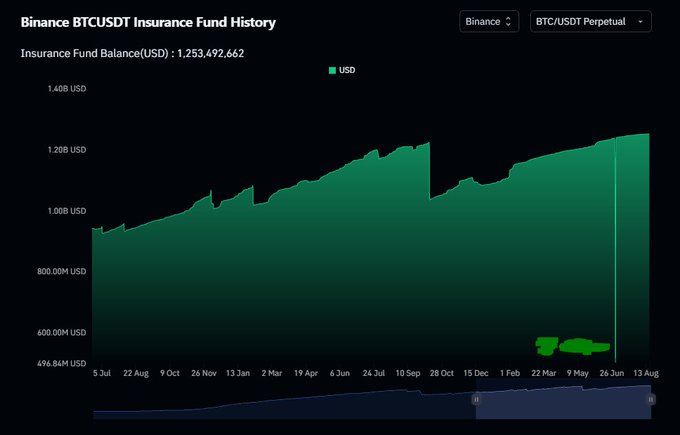Screen dimensions: 680x435
Task: Click the 26 Nov date label
Action: pyautogui.click(x=204, y=373)
